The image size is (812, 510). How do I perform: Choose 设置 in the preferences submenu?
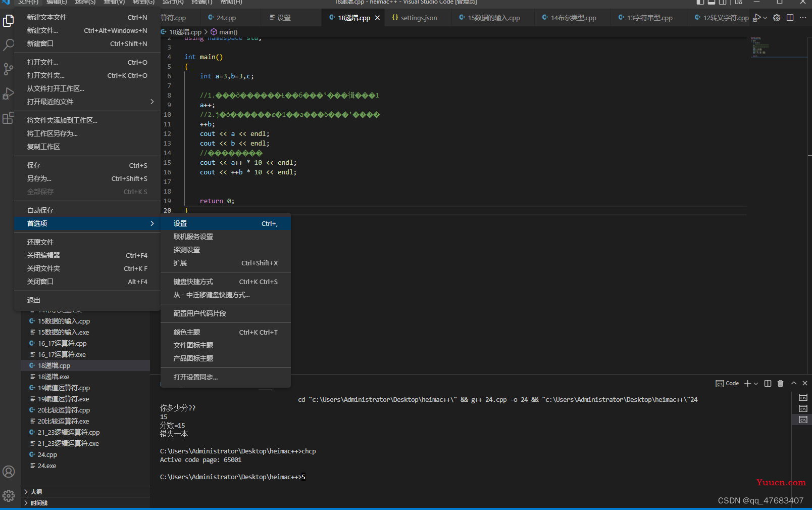coord(226,223)
